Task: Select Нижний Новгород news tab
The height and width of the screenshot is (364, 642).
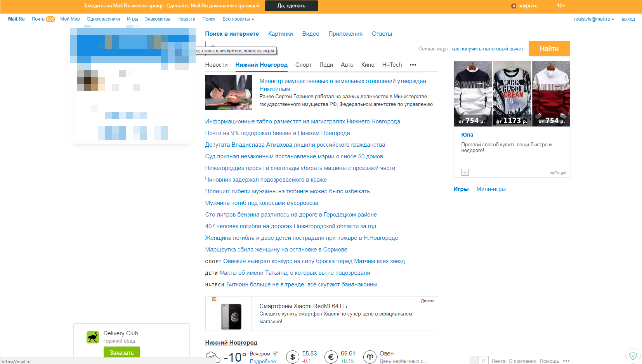Action: (261, 65)
